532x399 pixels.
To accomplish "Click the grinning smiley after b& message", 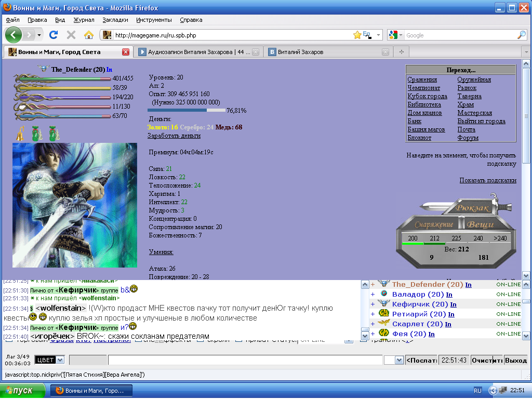I will point(134,289).
